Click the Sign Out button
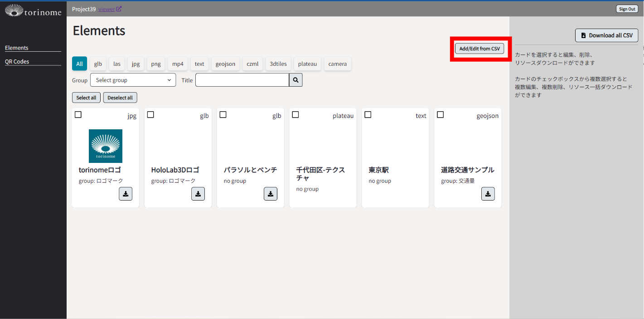Screen dimensions: 644x319 pyautogui.click(x=627, y=9)
